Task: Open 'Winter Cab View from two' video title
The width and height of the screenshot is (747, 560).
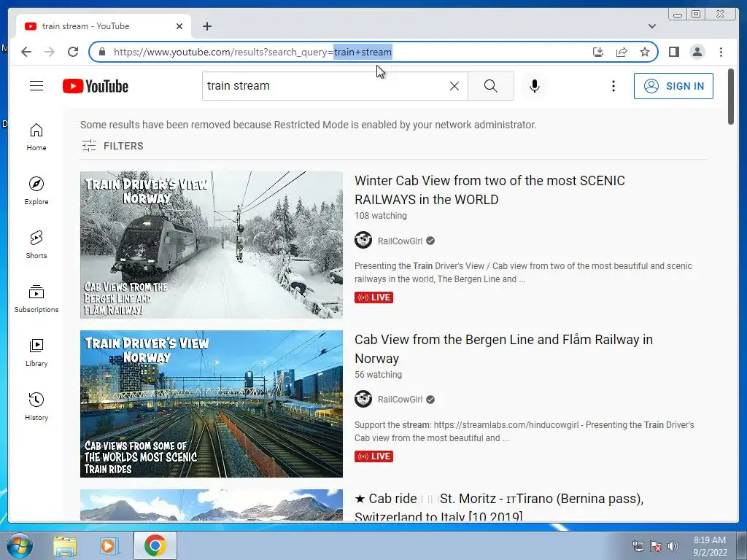Action: click(489, 190)
